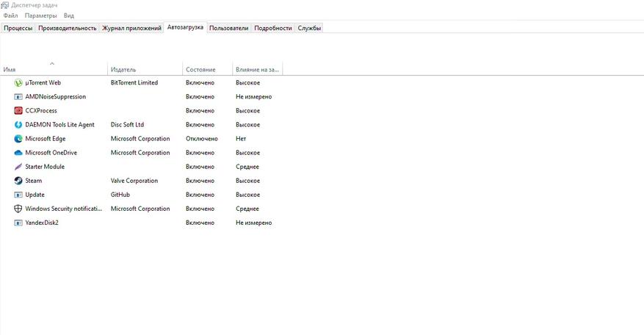Click the Включено status of YandexDisk2
This screenshot has height=335, width=644.
pos(200,223)
